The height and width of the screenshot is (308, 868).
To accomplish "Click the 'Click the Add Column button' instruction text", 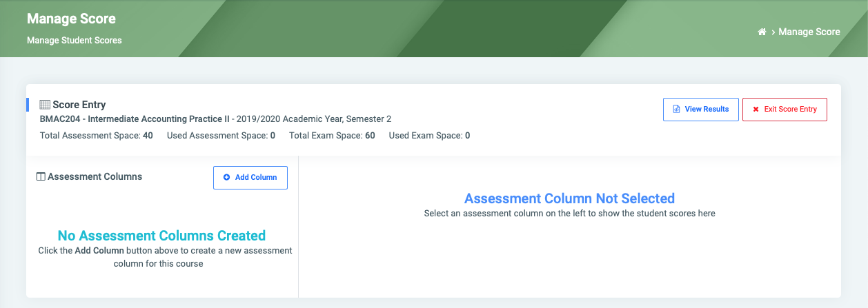I will (165, 256).
